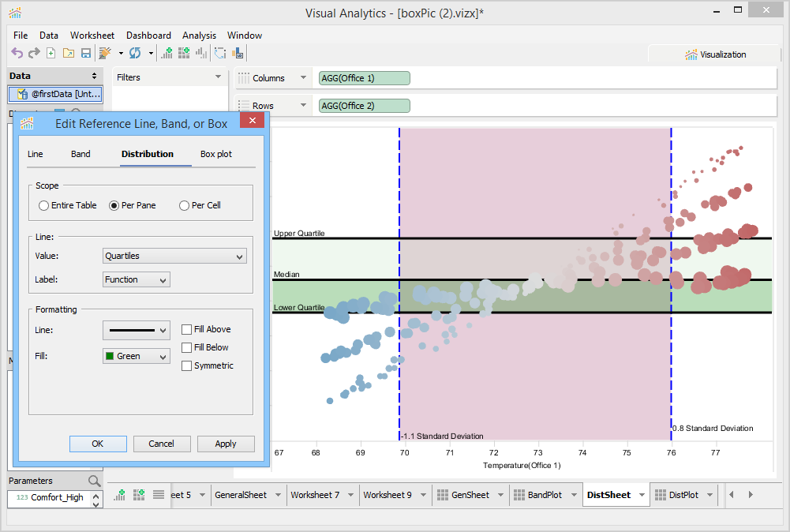Open the Window menu
This screenshot has height=532, width=790.
(245, 36)
